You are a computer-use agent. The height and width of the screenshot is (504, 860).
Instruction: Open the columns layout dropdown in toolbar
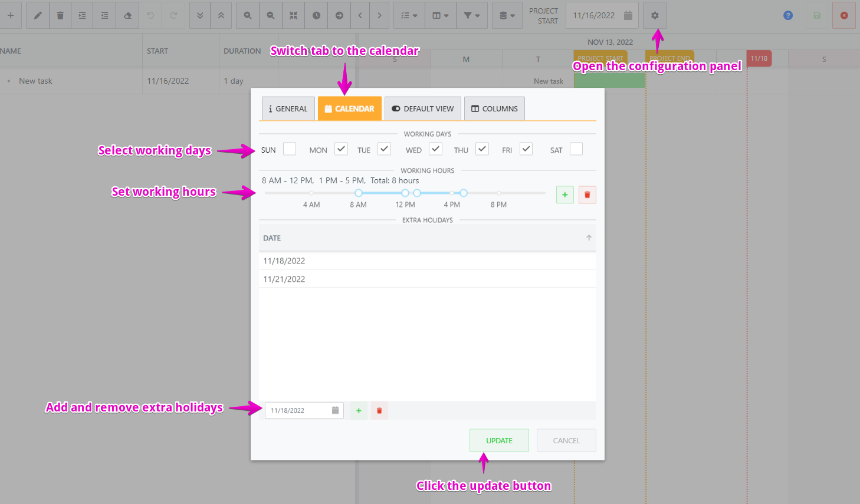[x=441, y=16]
